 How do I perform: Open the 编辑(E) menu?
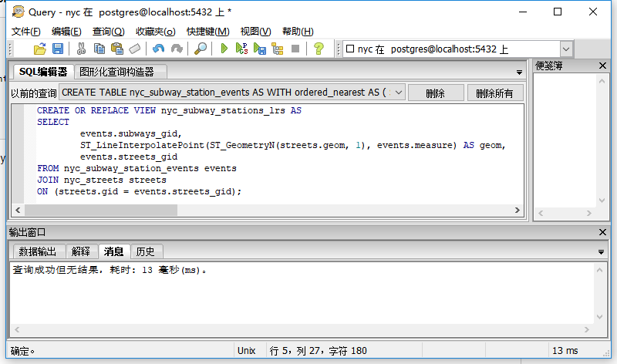[66, 32]
